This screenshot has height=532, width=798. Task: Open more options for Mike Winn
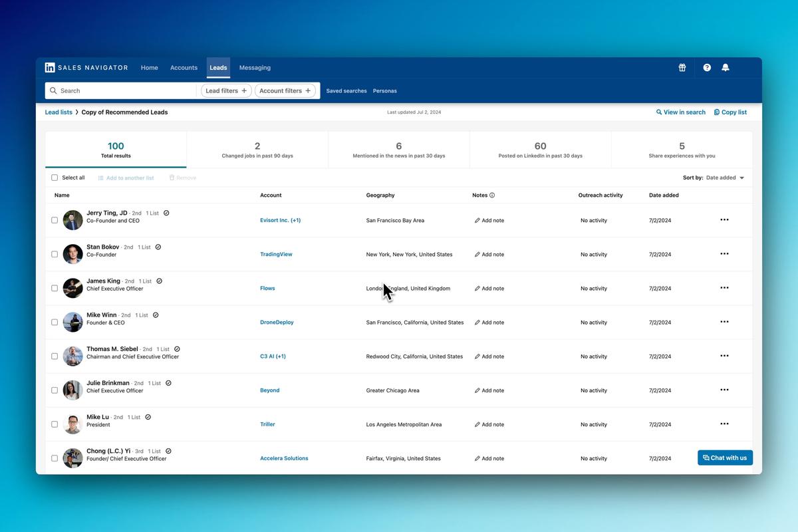pyautogui.click(x=724, y=321)
